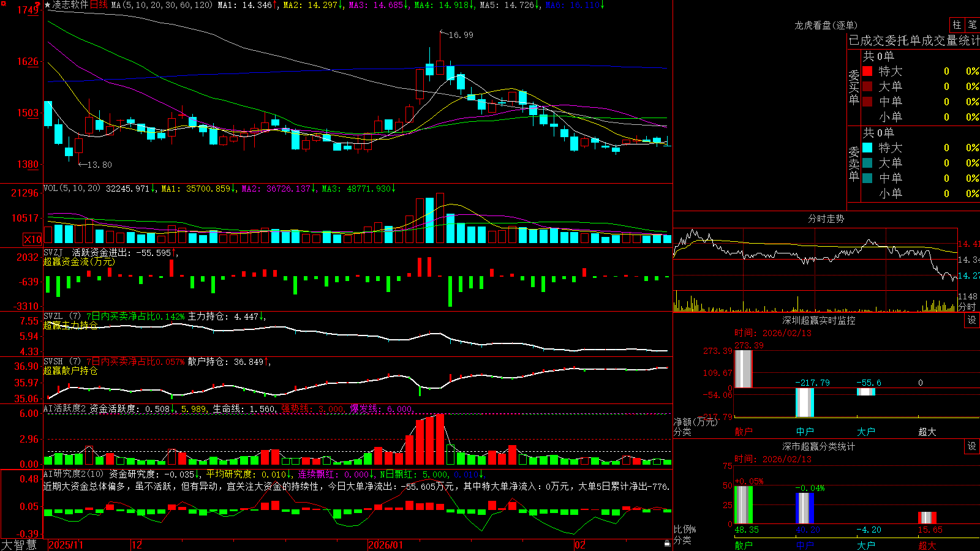Click the 近期大资金总体偏多 analysis text line
The height and width of the screenshot is (551, 980).
pos(356,486)
